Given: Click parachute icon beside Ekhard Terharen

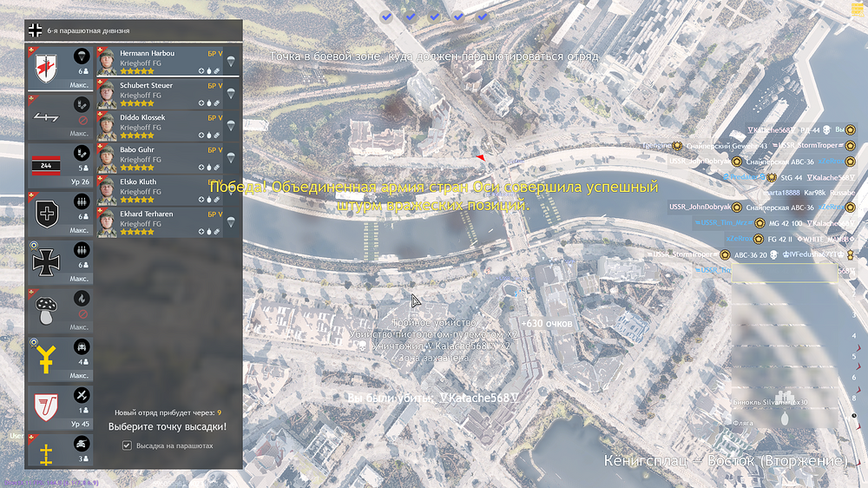Looking at the screenshot, I should (x=231, y=222).
